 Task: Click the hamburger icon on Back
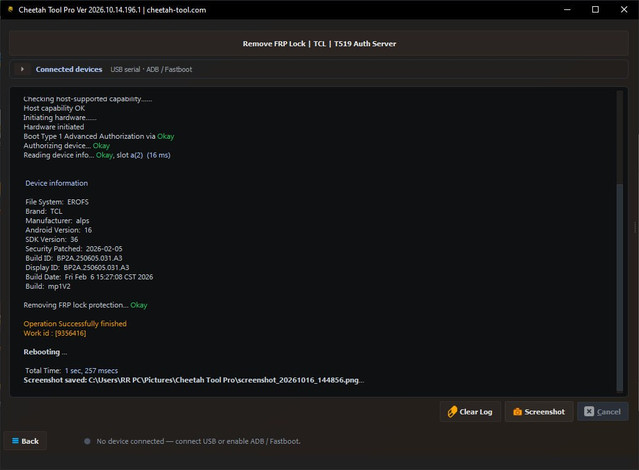coord(15,441)
